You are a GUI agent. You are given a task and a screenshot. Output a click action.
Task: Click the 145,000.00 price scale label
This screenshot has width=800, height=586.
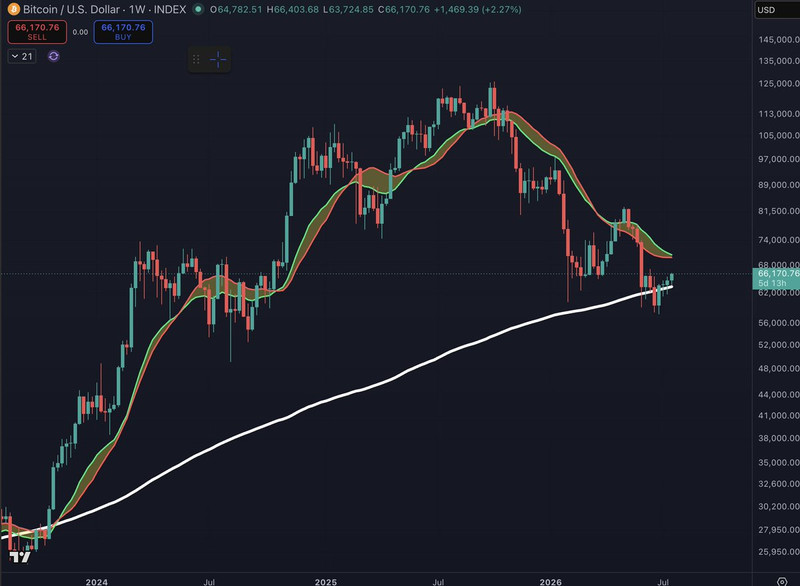pos(779,40)
